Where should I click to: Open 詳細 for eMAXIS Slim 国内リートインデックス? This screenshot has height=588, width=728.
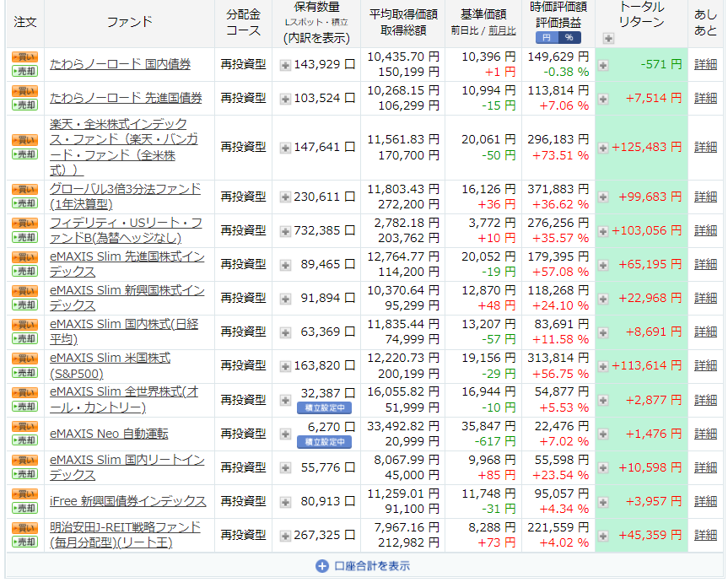pyautogui.click(x=706, y=467)
